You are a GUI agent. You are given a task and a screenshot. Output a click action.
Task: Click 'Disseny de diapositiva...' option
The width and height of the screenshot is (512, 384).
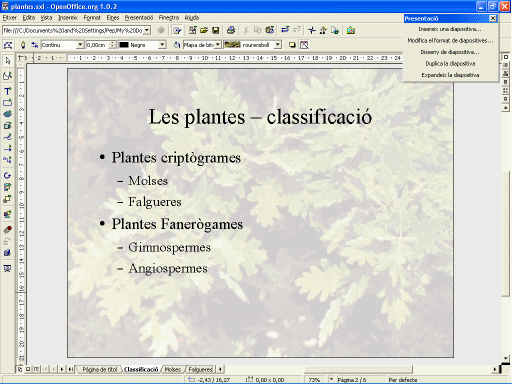(x=450, y=52)
